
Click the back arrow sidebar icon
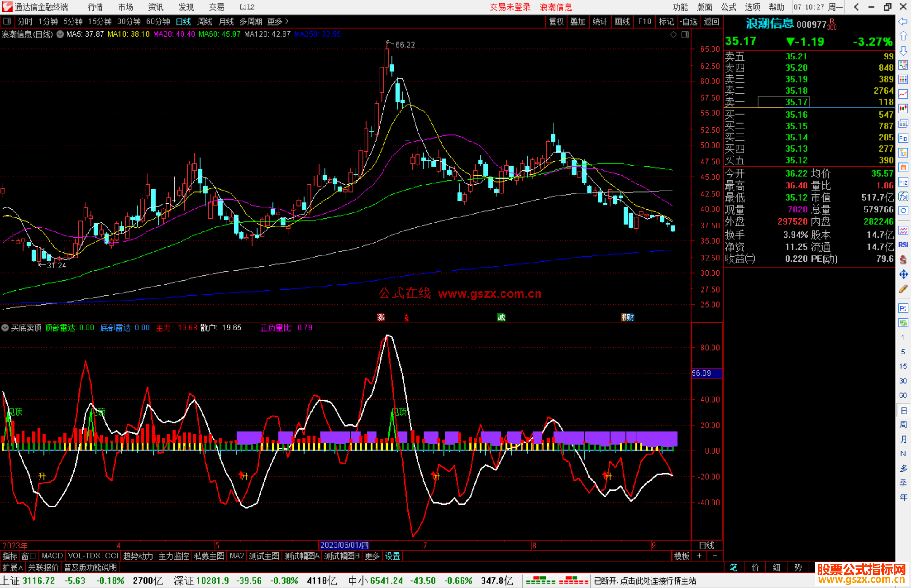(x=903, y=21)
